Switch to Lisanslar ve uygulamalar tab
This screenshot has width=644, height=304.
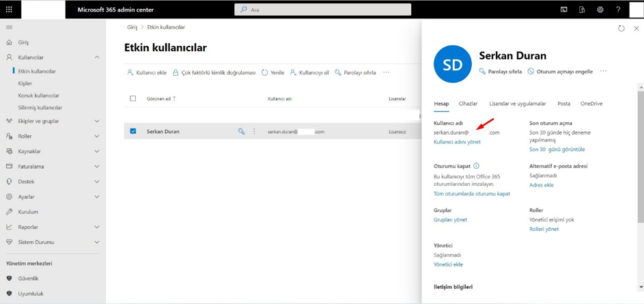(x=518, y=104)
